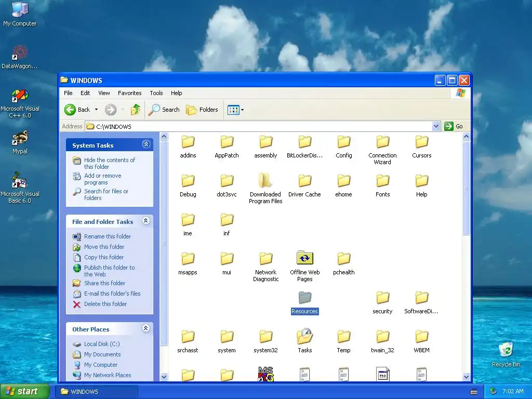The image size is (532, 399).
Task: Click Delete this folder link
Action: 105,304
